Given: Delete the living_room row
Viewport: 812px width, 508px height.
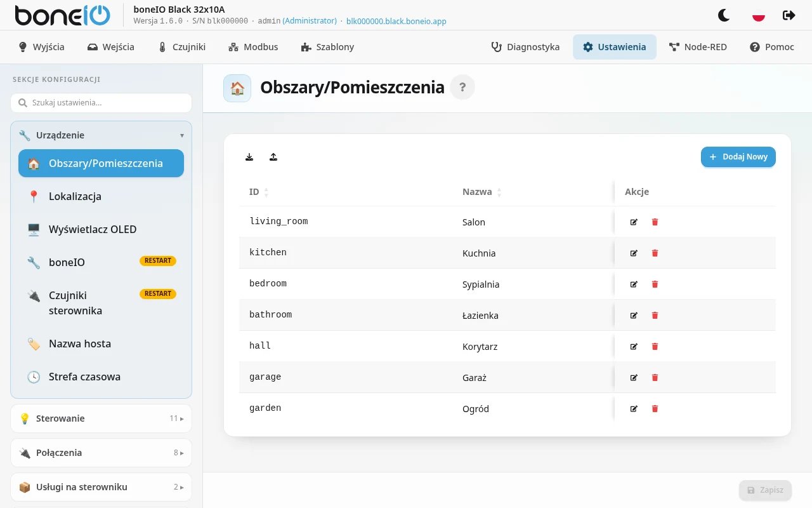Looking at the screenshot, I should [655, 222].
